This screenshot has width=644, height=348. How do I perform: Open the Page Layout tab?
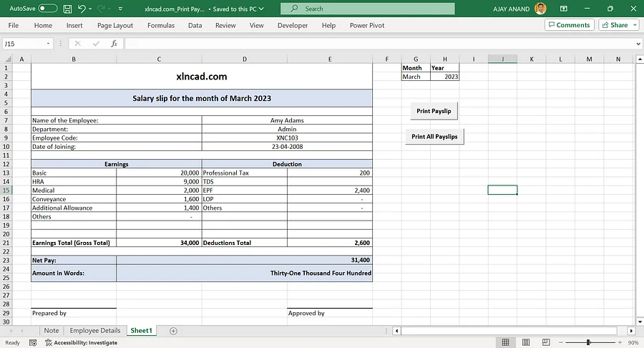[115, 26]
